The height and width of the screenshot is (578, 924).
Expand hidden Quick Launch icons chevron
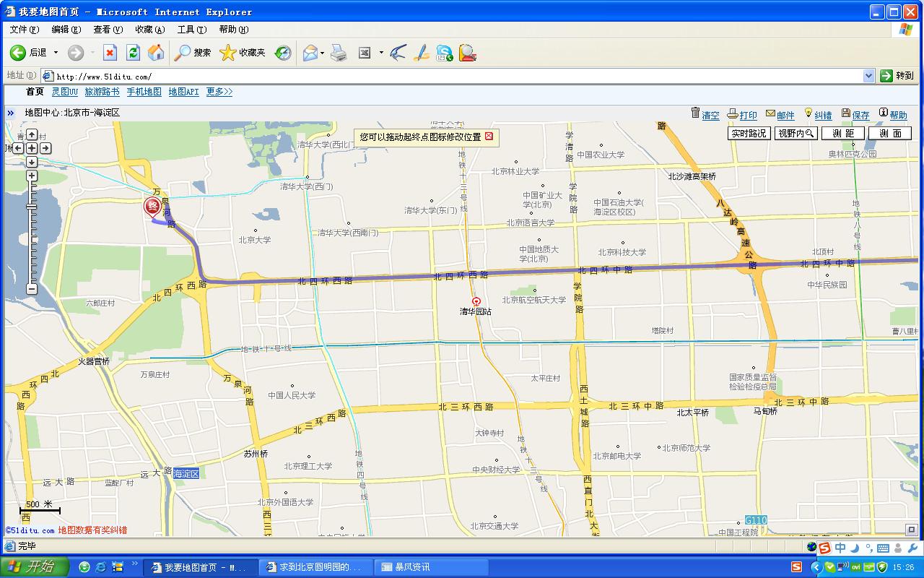coord(135,563)
